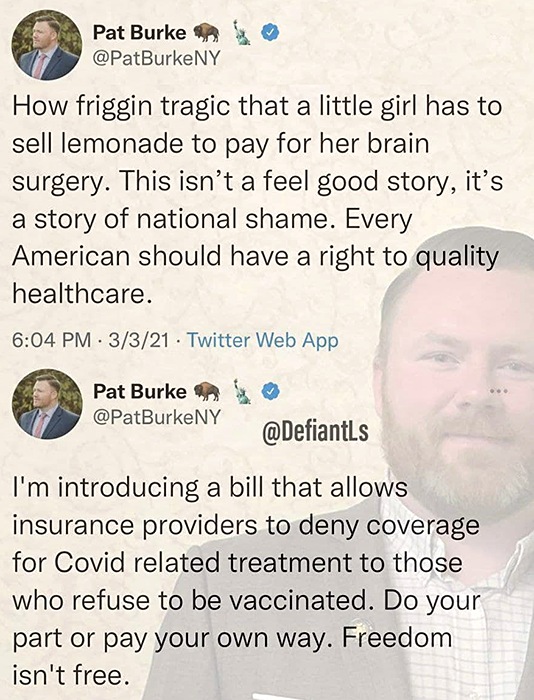Open the profile avatar on the second tweet

[47, 404]
